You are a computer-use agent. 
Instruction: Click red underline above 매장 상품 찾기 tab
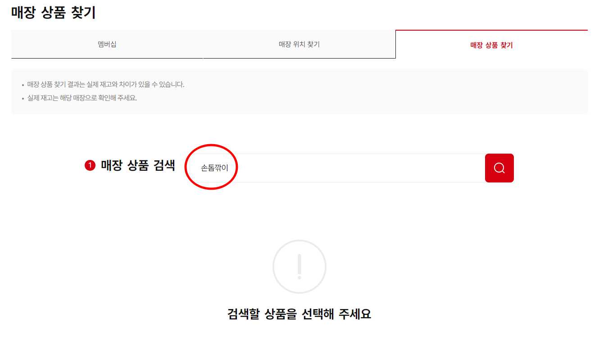tap(491, 30)
